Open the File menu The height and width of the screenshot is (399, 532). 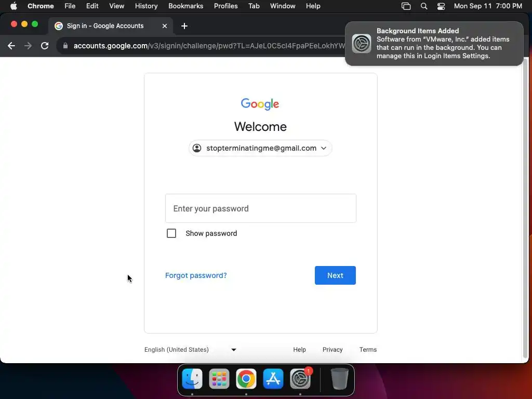(x=70, y=6)
